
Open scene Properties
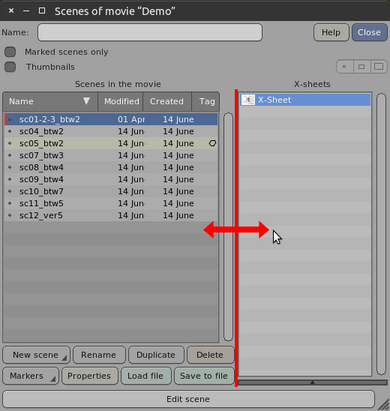(x=89, y=376)
